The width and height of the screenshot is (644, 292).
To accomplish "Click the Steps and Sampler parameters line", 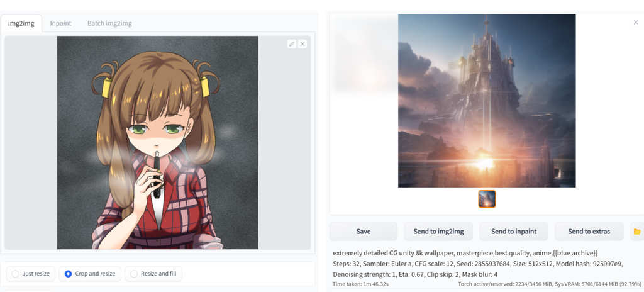I will point(478,264).
